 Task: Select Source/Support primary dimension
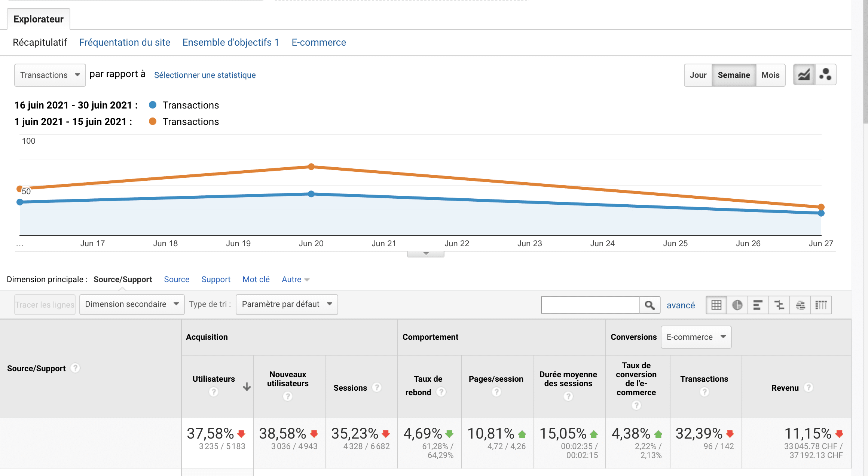[x=123, y=280]
